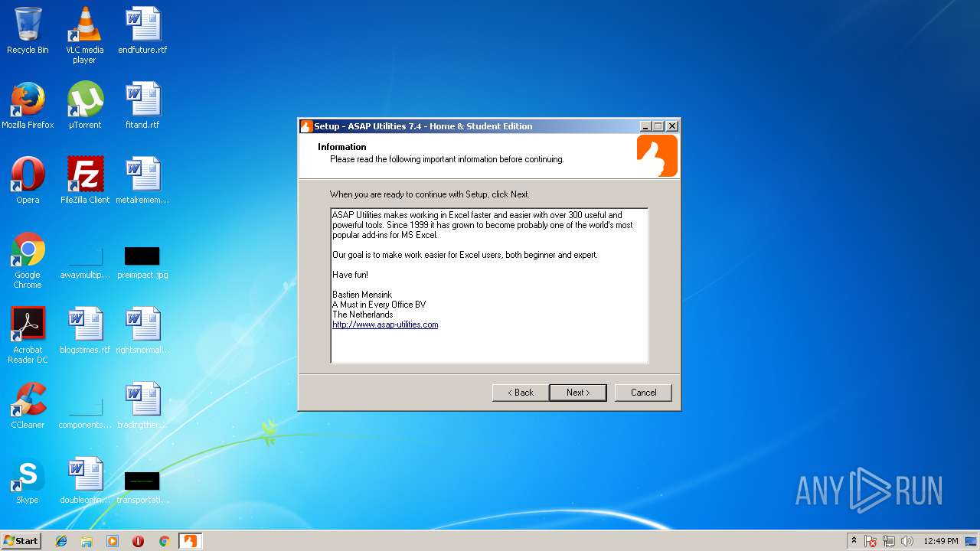Close the Setup window

tap(672, 126)
